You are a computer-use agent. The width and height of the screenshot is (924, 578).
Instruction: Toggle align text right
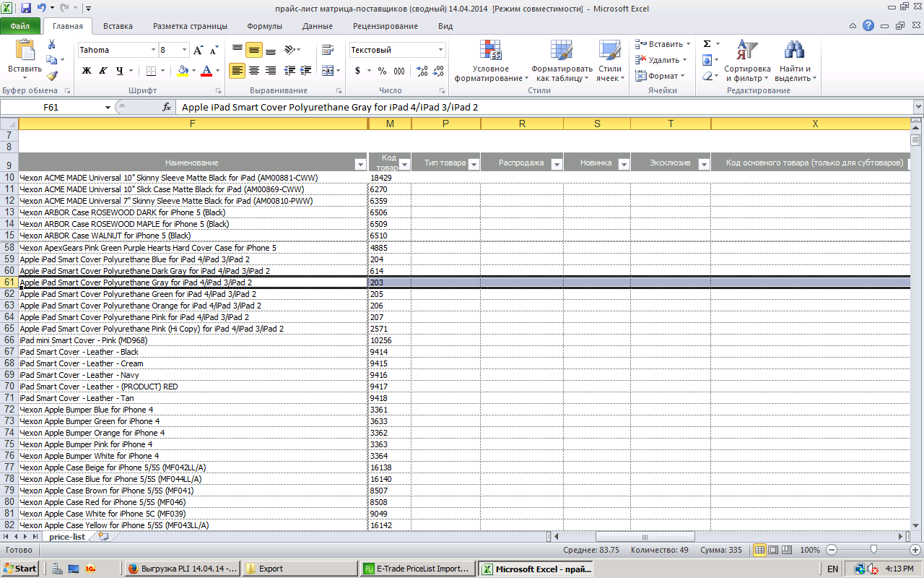tap(270, 71)
